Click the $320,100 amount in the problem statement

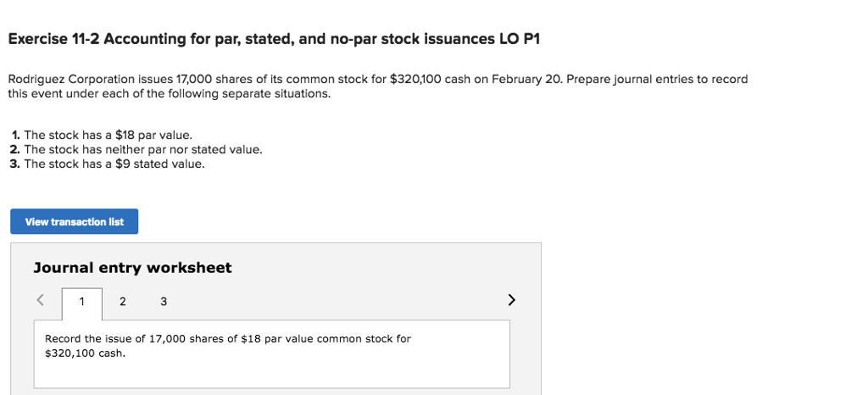(x=415, y=79)
